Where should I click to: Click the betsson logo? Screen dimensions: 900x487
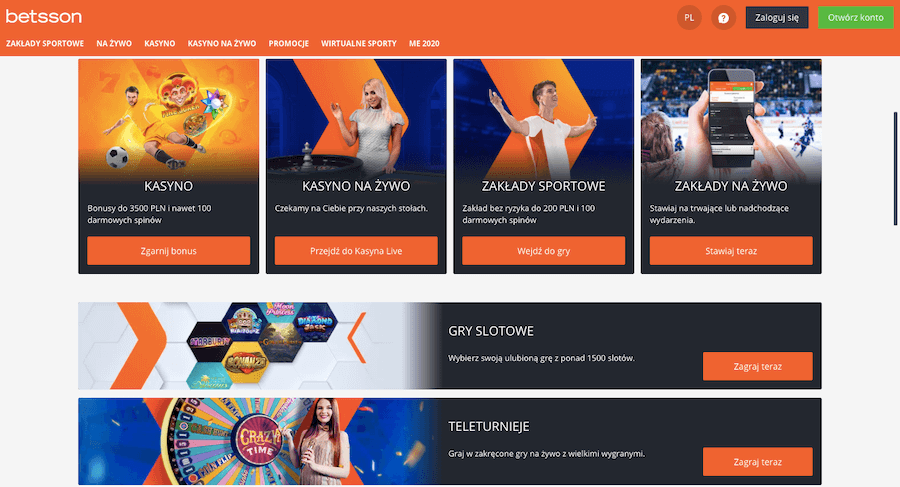tap(44, 17)
